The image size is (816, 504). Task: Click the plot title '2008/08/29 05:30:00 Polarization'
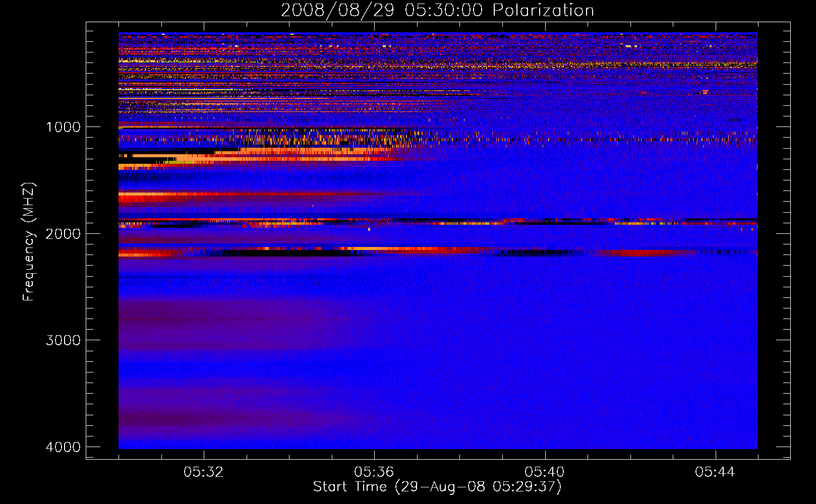(437, 10)
